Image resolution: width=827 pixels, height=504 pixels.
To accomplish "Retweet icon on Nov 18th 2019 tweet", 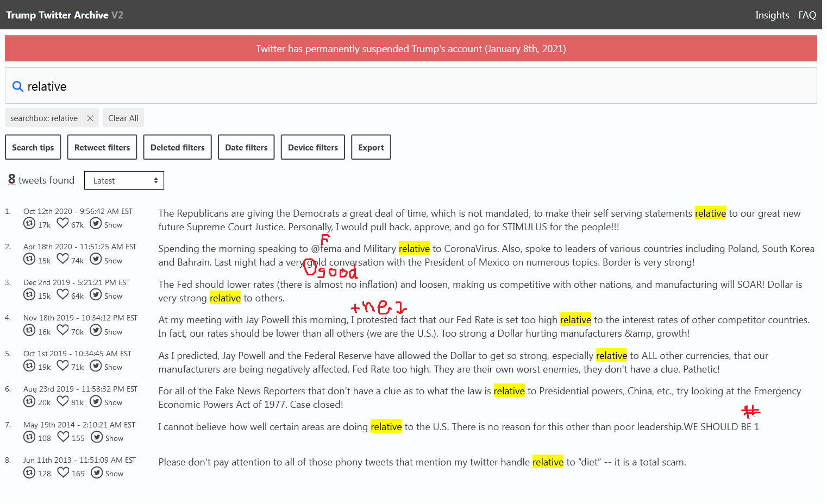I will 29,330.
